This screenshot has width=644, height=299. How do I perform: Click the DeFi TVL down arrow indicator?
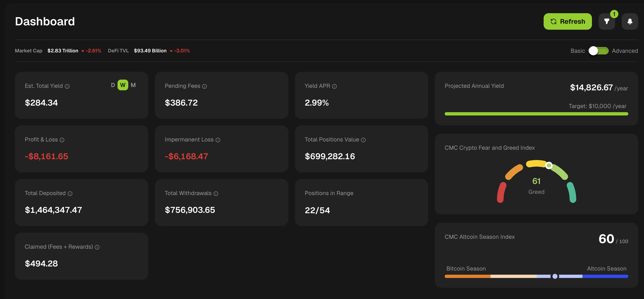[171, 51]
